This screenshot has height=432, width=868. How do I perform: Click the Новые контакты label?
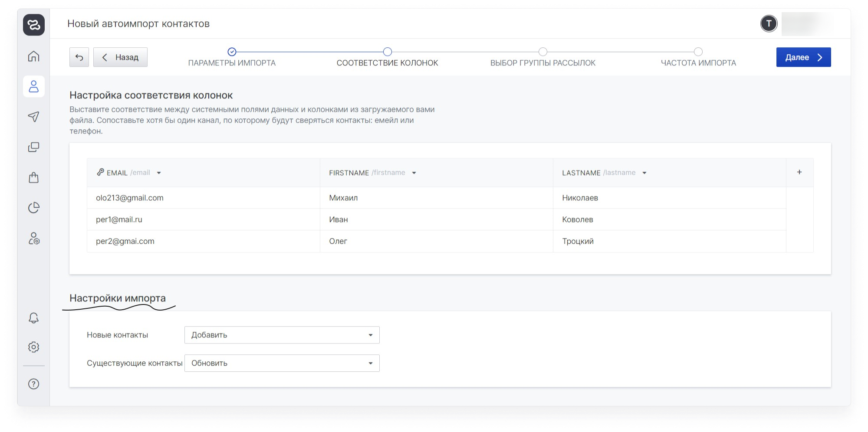(117, 335)
